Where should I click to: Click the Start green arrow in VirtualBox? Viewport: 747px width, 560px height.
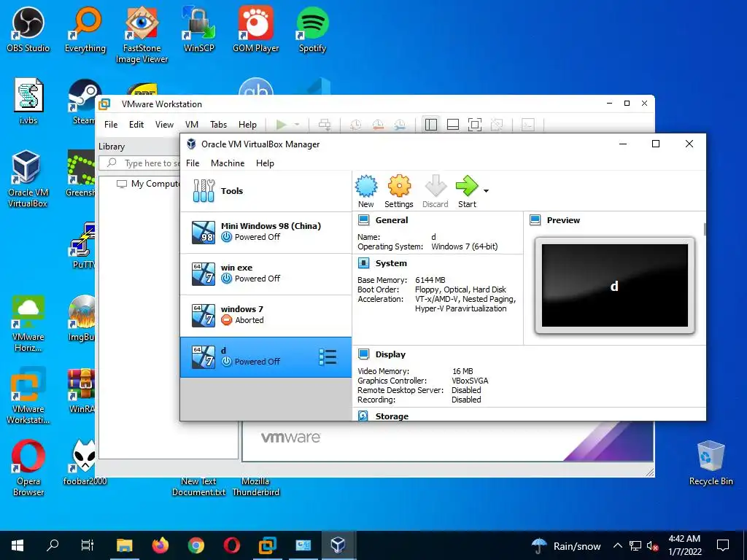(x=467, y=192)
